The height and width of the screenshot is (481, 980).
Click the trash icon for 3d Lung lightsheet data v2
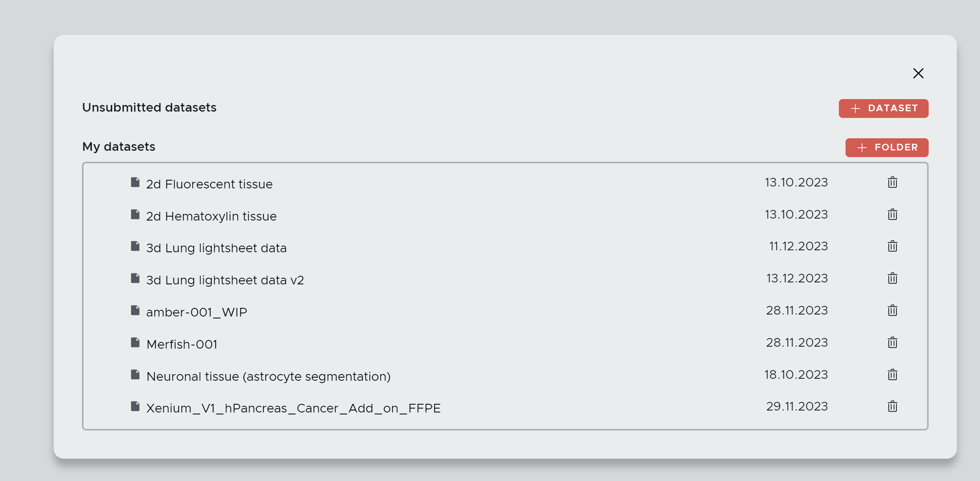pyautogui.click(x=892, y=278)
